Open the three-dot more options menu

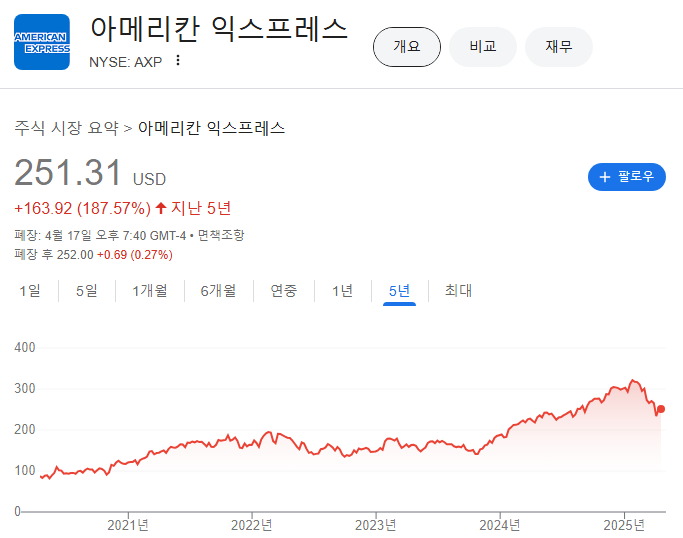(x=178, y=60)
